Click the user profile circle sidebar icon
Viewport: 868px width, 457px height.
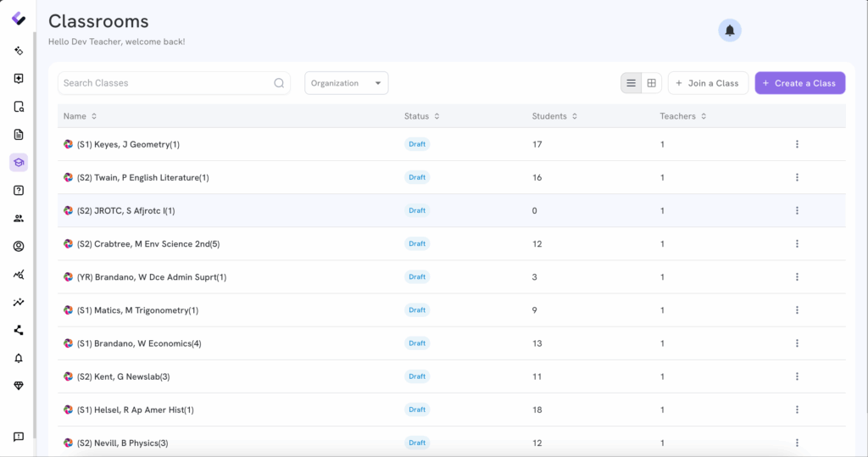pos(19,247)
